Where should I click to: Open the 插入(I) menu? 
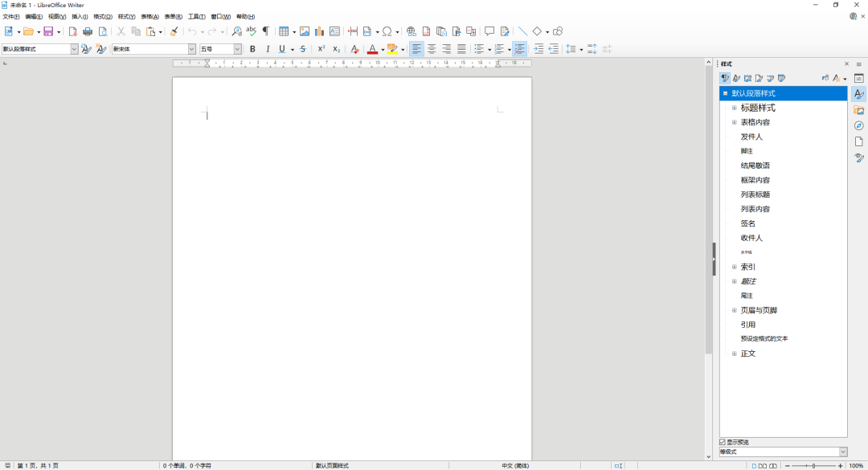[80, 16]
